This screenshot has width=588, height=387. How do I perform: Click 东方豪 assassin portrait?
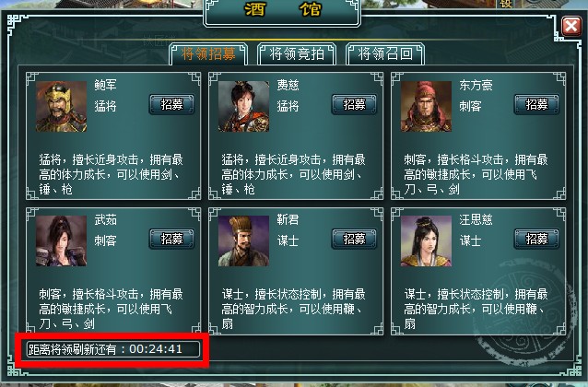tap(426, 107)
